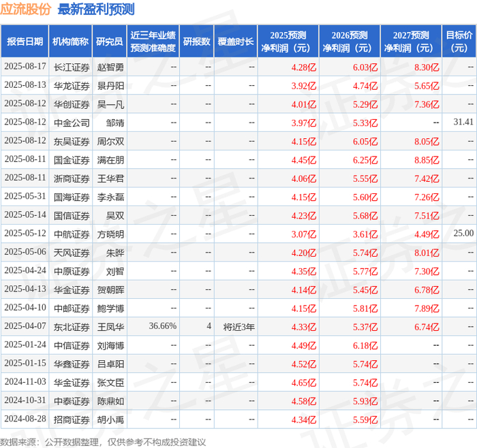The width and height of the screenshot is (477, 448).
Task: Select the 华创证券 institution cell
Action: click(72, 104)
